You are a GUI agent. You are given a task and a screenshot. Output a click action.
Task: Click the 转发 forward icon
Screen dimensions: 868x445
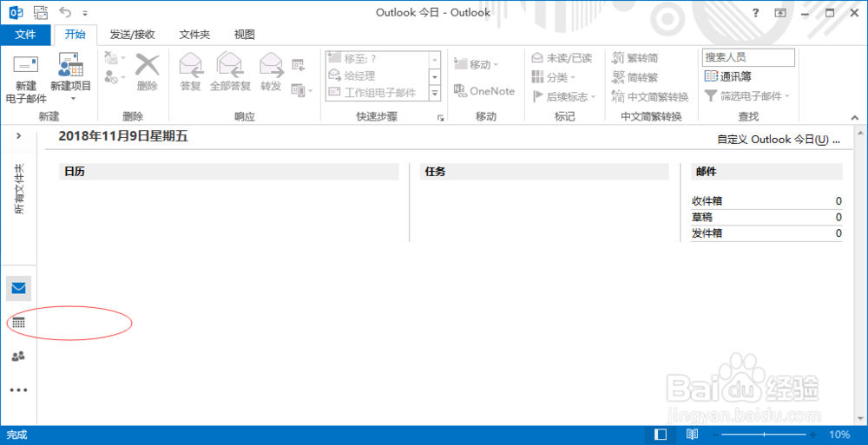point(271,72)
